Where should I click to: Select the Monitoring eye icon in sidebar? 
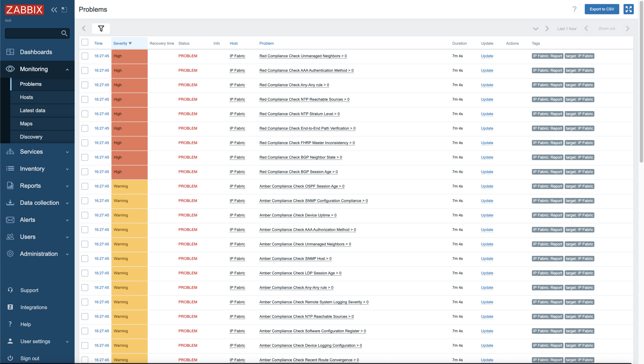coord(10,69)
